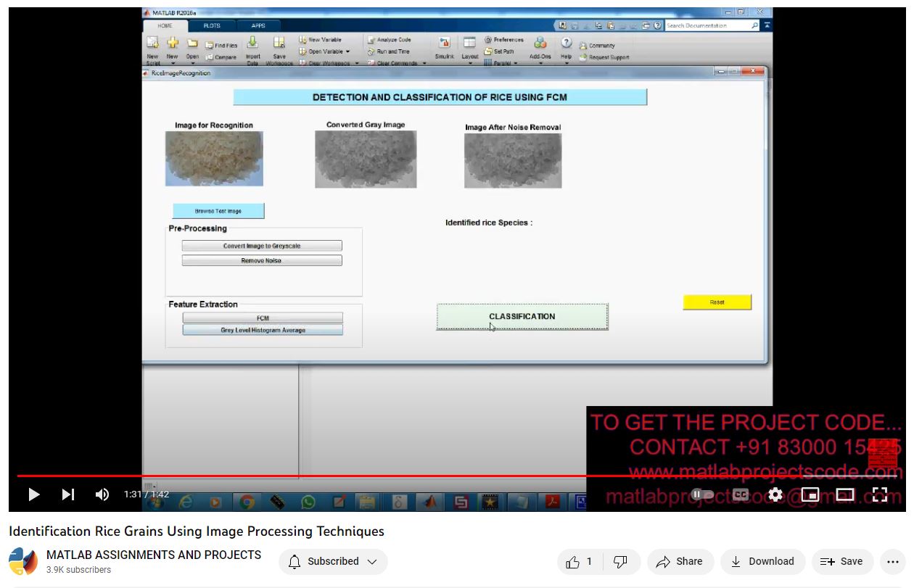Click the Browse Test Image button
The width and height of the screenshot is (914, 588).
pyautogui.click(x=218, y=211)
